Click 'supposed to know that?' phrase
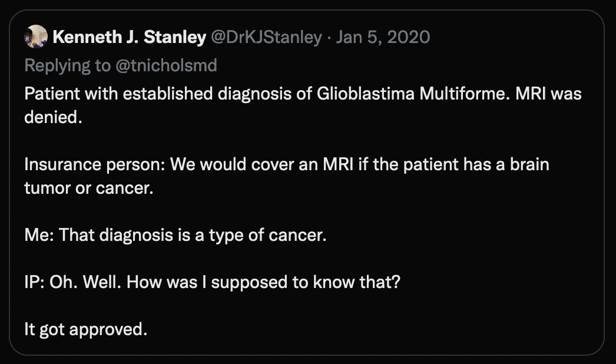 306,282
